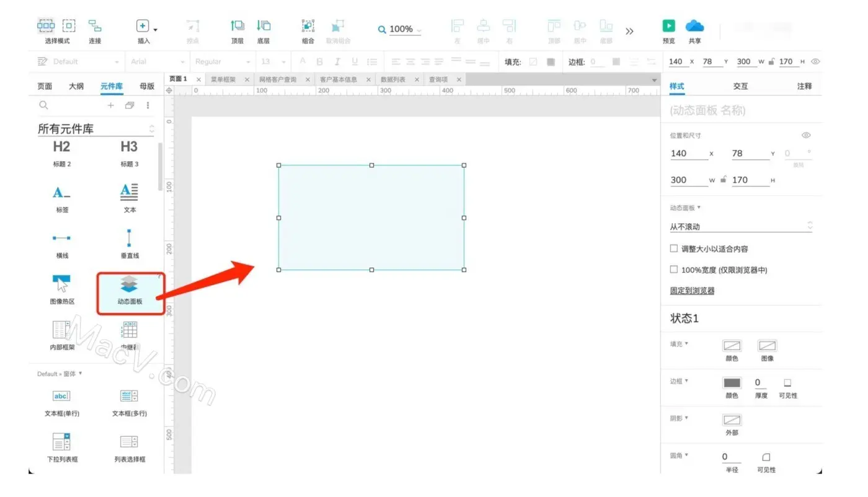The image size is (868, 497).
Task: Open the 从不滚动 scroll option dropdown
Action: tap(741, 226)
